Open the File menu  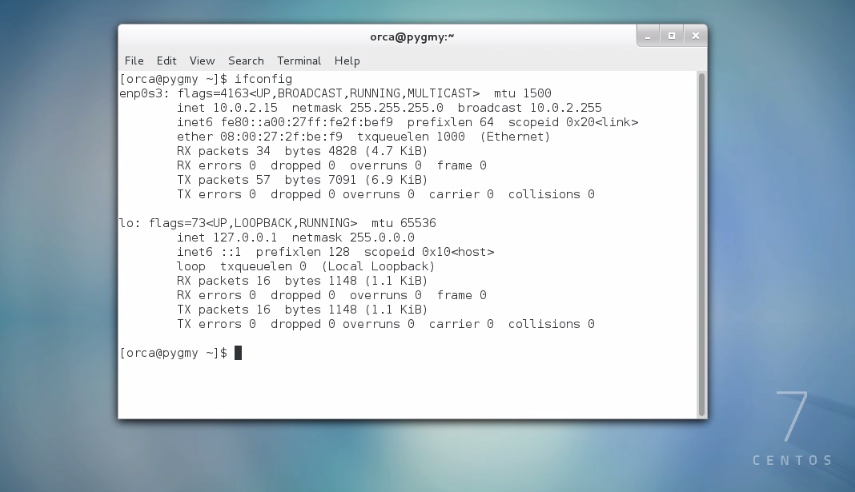point(134,61)
